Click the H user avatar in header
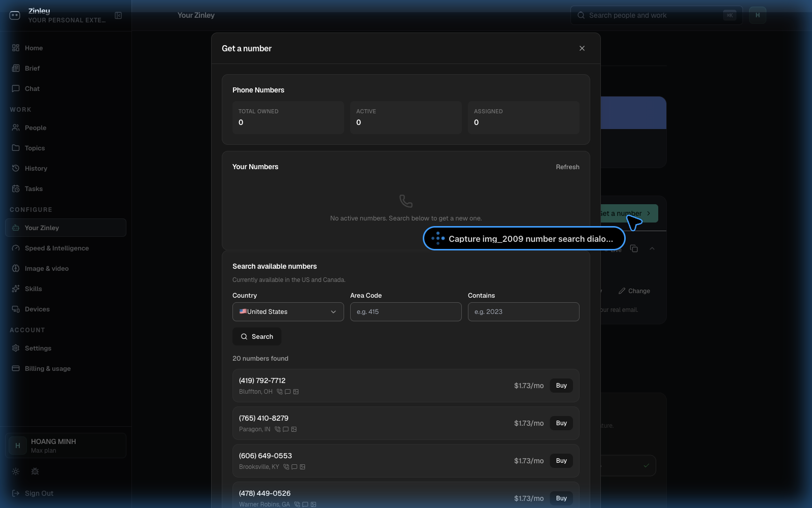This screenshot has width=812, height=508. [x=758, y=15]
